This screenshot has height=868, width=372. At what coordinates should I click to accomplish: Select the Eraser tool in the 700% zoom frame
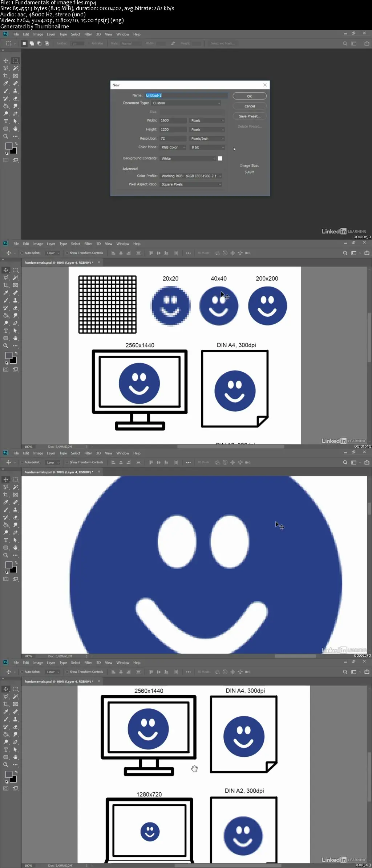(x=15, y=517)
